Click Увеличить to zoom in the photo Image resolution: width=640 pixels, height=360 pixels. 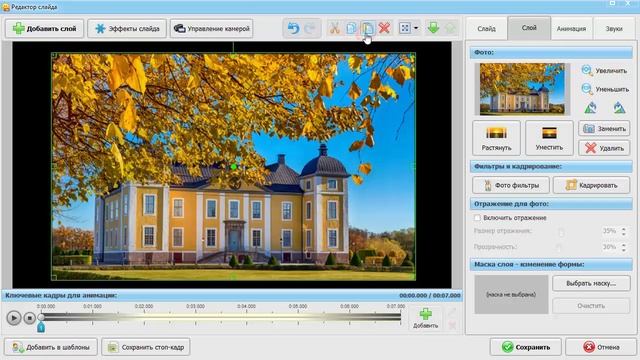[x=605, y=71]
